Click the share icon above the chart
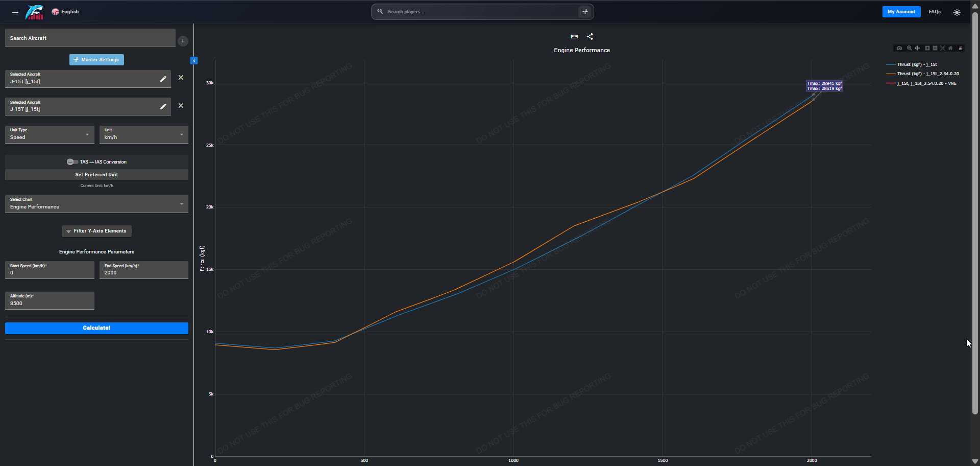This screenshot has width=980, height=466. point(590,37)
